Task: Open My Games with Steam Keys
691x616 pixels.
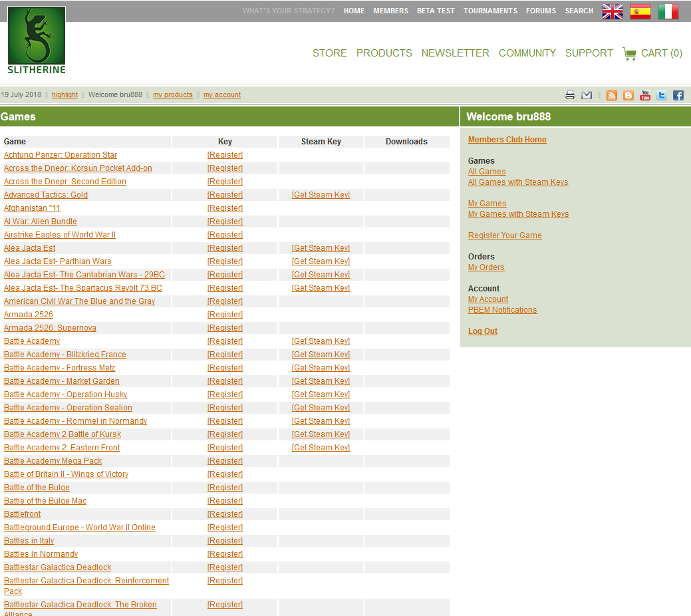Action: pos(518,214)
